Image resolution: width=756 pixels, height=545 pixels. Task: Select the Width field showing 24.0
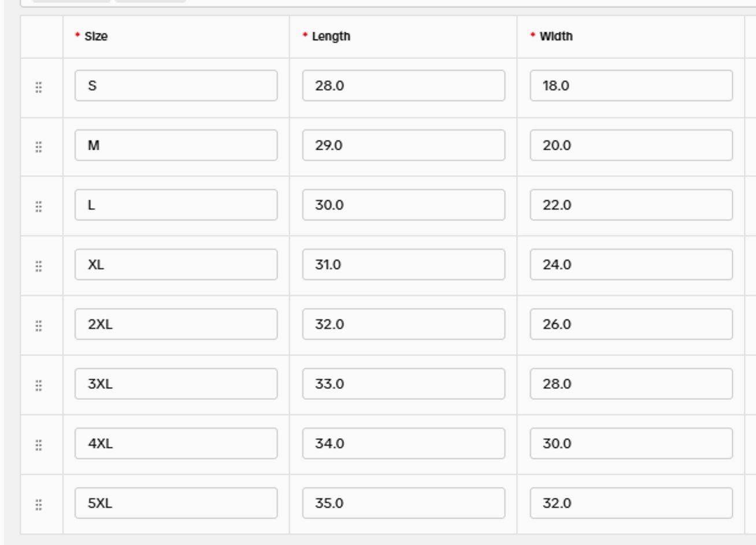(631, 265)
